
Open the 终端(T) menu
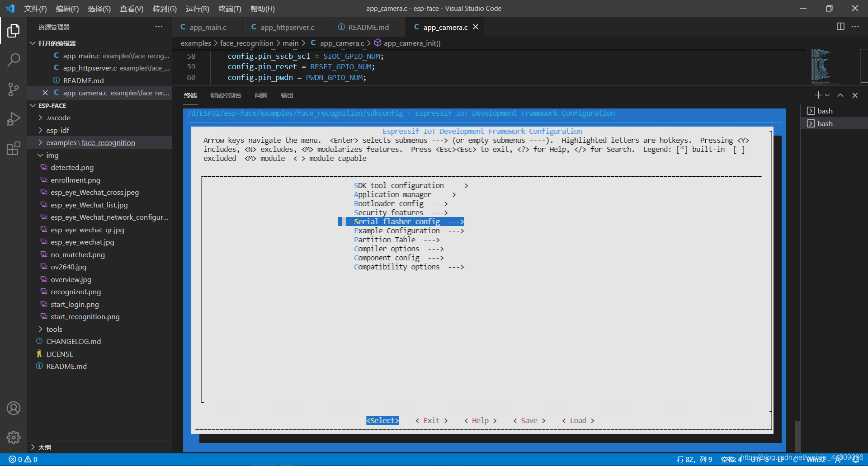230,9
